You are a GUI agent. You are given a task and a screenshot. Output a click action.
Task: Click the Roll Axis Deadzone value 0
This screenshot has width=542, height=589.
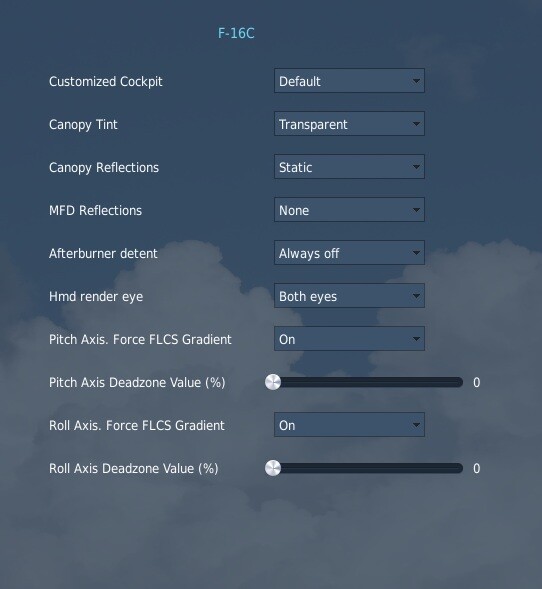click(x=477, y=468)
